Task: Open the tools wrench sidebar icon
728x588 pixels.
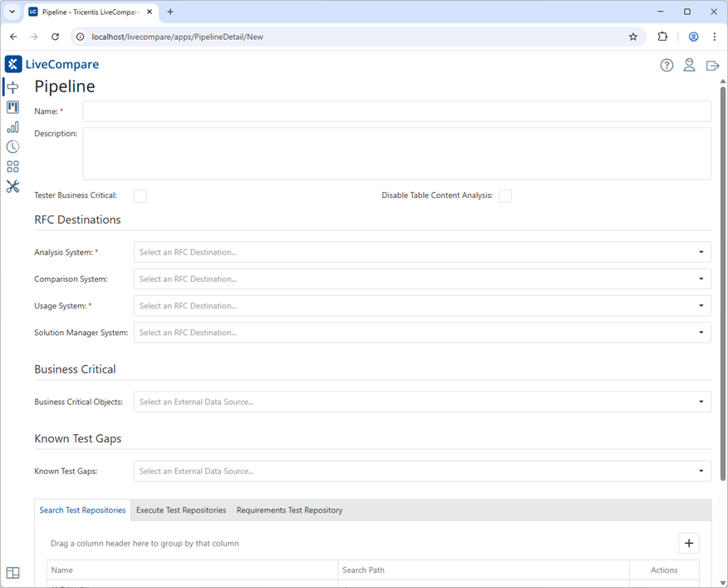Action: [x=13, y=187]
